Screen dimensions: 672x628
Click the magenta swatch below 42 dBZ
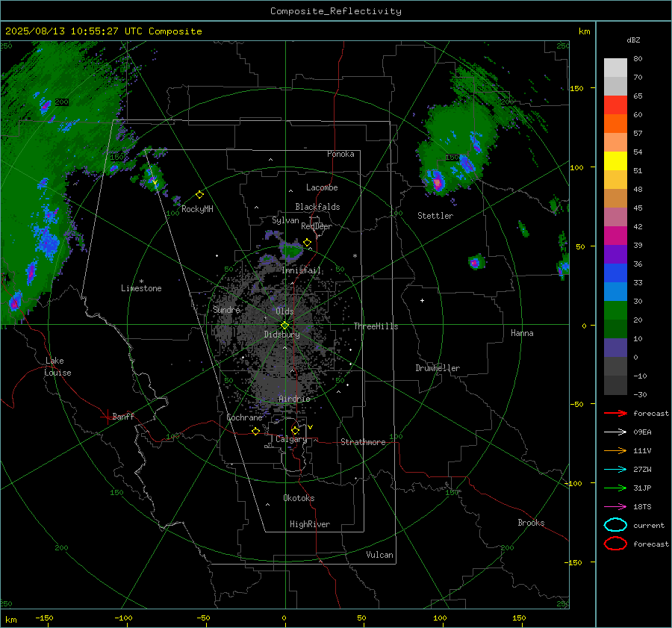(x=615, y=235)
